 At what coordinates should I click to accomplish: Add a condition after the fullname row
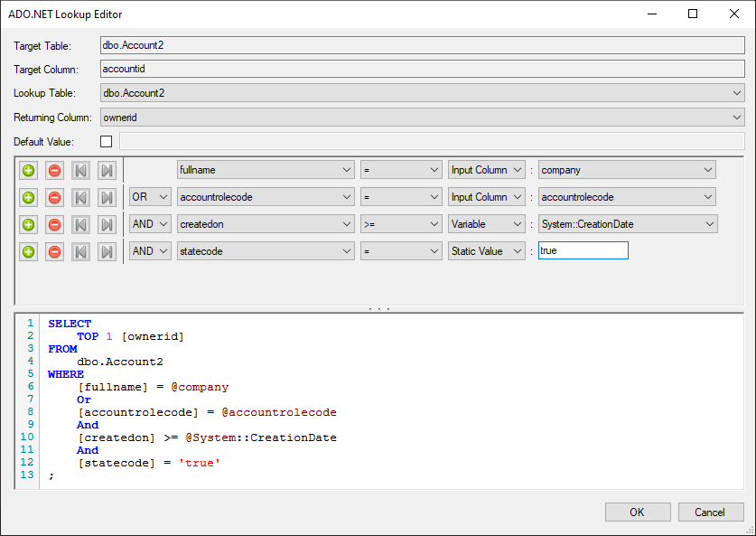coord(28,170)
